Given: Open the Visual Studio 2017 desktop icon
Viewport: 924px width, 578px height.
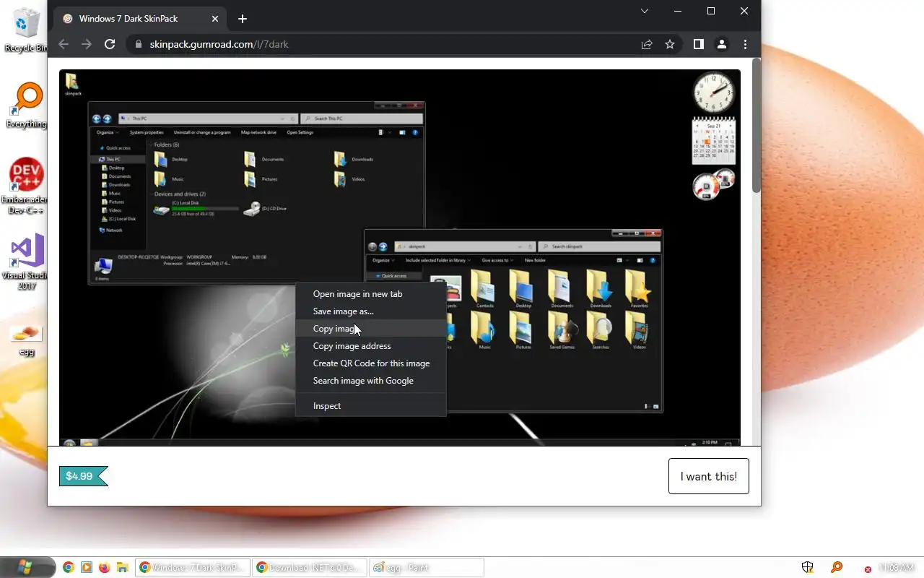Looking at the screenshot, I should [26, 262].
